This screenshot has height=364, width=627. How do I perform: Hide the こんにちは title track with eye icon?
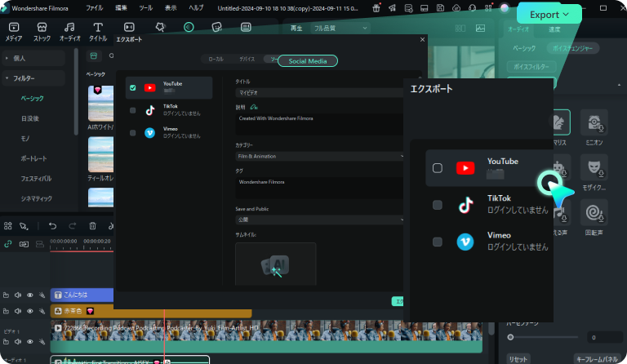tap(30, 295)
